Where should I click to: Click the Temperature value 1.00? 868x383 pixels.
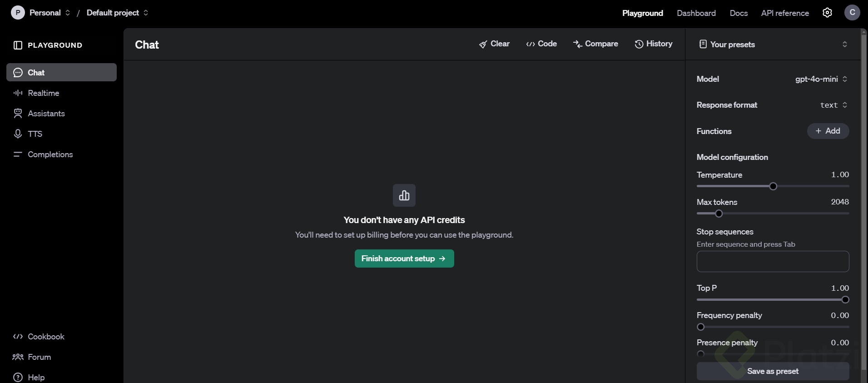(x=840, y=175)
